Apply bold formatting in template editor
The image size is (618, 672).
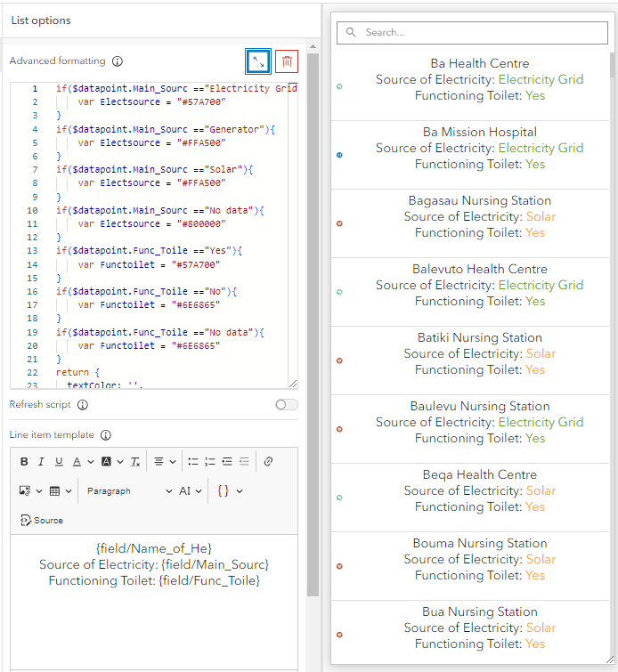(x=24, y=462)
